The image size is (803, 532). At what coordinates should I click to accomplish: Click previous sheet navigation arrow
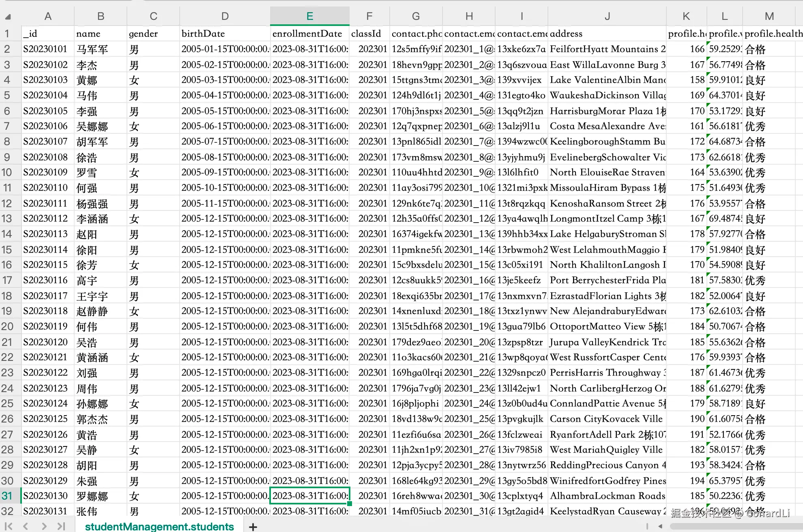point(26,526)
